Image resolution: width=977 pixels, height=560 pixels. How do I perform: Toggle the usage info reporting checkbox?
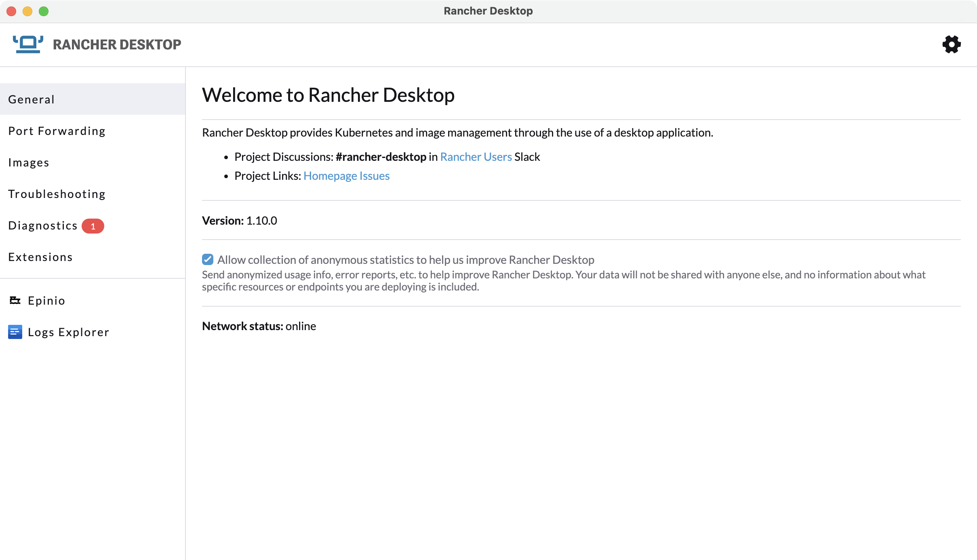(208, 259)
